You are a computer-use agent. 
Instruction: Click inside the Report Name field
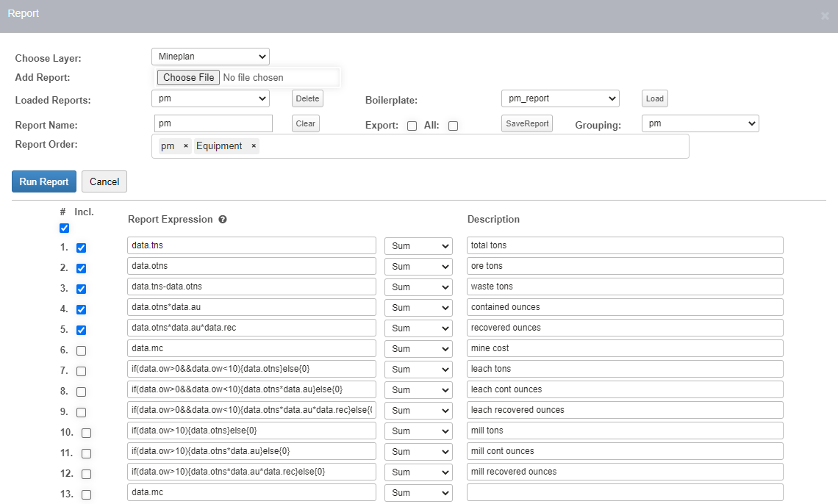click(210, 123)
